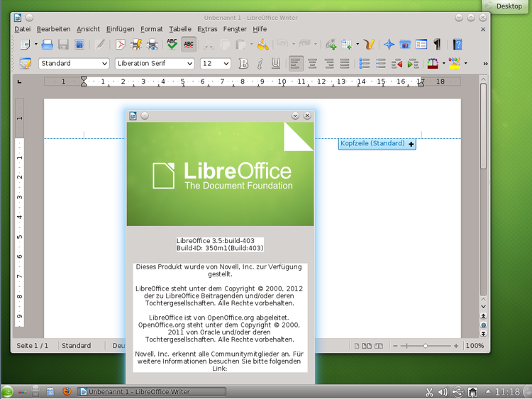532x399 pixels.
Task: Toggle the formatting marks pilcrow icon
Action: click(438, 45)
